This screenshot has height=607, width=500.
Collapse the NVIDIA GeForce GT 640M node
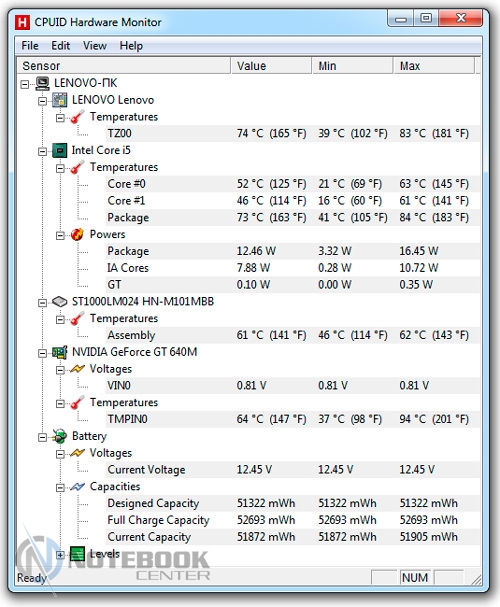(x=42, y=353)
